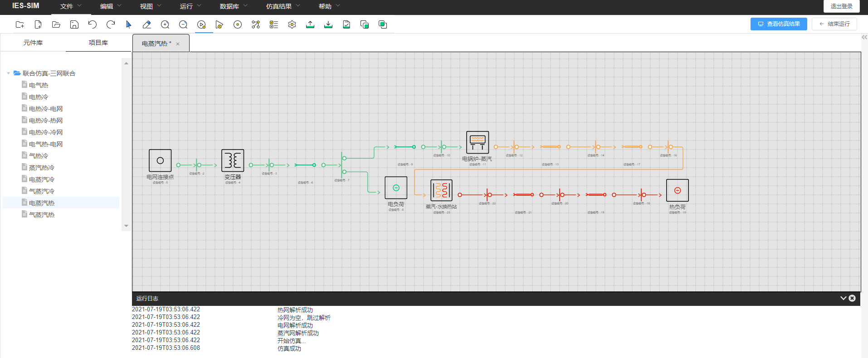Click the new folder icon in toolbar

tap(20, 24)
